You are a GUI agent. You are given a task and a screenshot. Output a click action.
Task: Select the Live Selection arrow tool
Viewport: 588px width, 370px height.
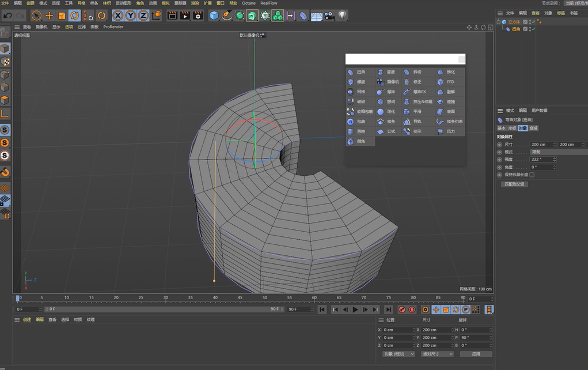coord(36,16)
